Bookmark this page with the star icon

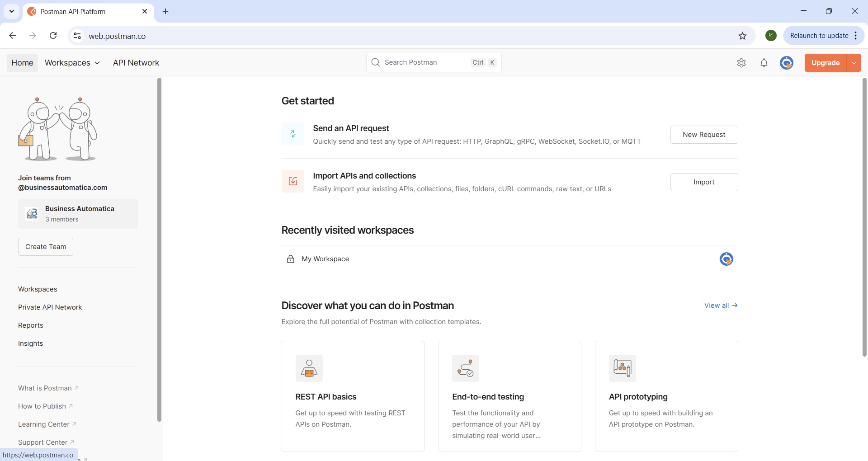pyautogui.click(x=742, y=36)
